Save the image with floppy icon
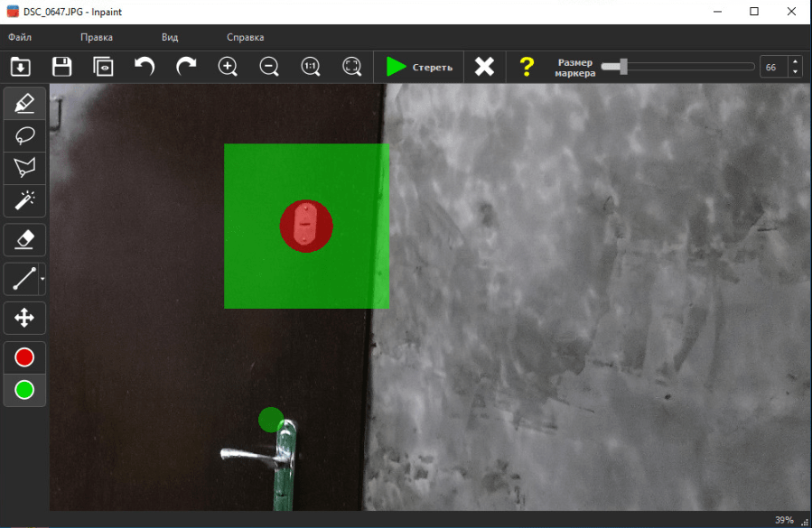Screen dimensions: 812x528 point(61,67)
